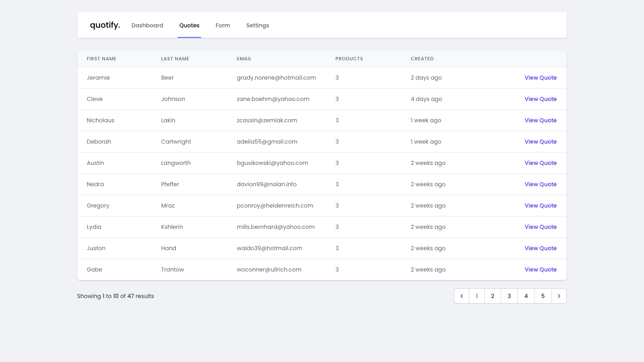View Quote for Cleve Johnson
Viewport: 644px width, 362px height.
pos(541,99)
